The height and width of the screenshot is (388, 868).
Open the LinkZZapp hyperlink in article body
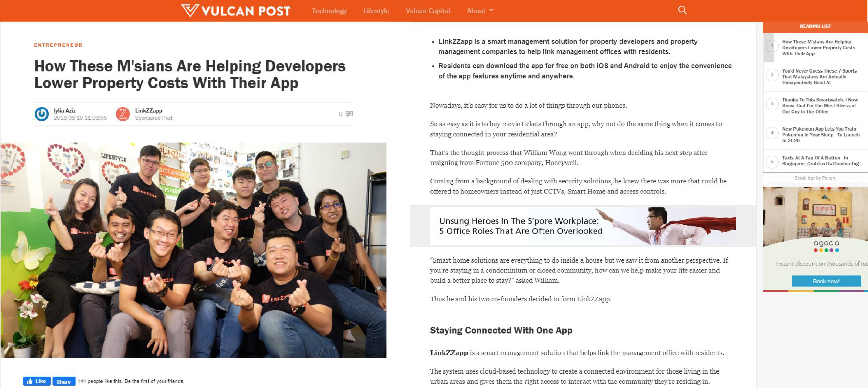click(x=449, y=353)
